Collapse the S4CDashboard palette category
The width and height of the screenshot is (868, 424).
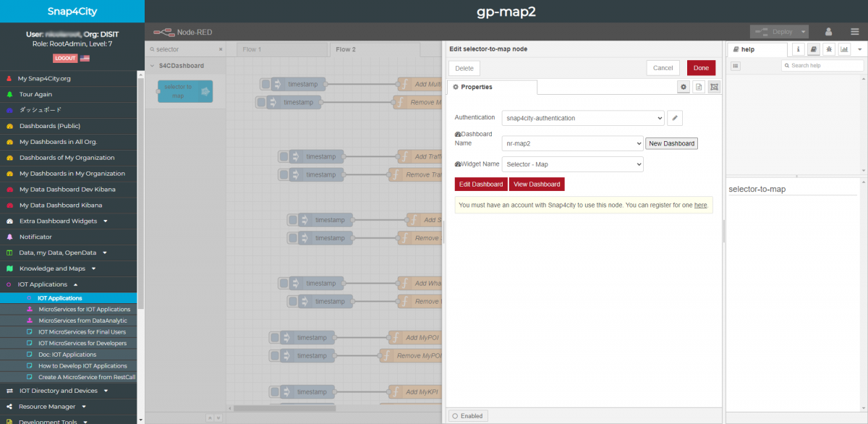153,66
